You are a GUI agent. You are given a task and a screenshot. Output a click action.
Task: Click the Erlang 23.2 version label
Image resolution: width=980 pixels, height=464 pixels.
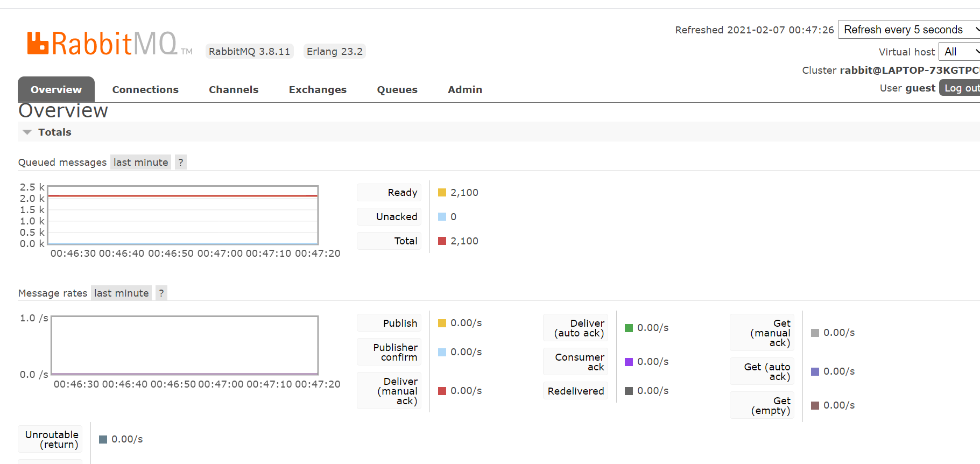coord(335,51)
